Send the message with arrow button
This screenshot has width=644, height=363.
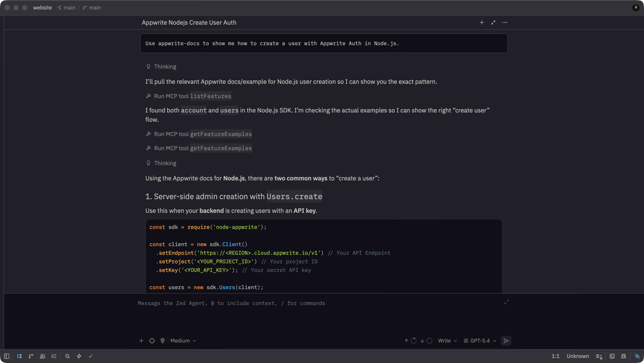(x=506, y=341)
